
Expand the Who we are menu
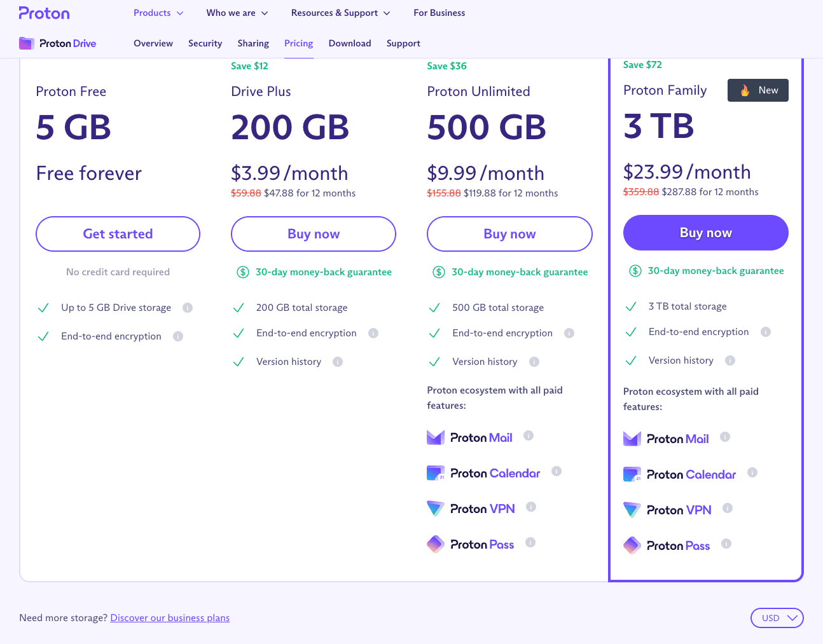[x=237, y=13]
